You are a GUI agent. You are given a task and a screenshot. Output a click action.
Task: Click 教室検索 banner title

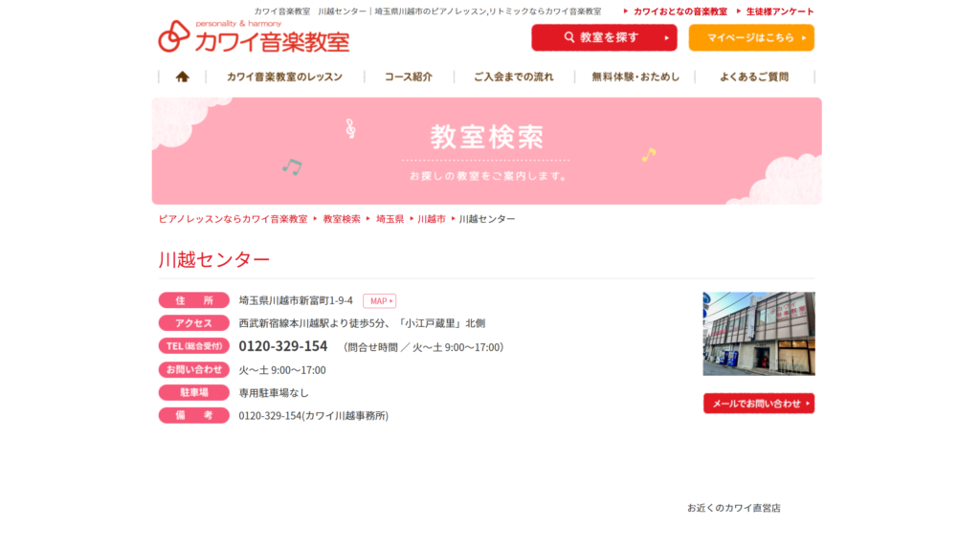point(487,137)
